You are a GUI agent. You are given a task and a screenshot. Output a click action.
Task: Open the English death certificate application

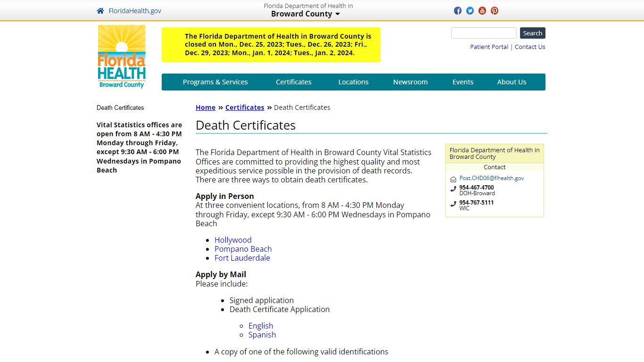(x=261, y=326)
